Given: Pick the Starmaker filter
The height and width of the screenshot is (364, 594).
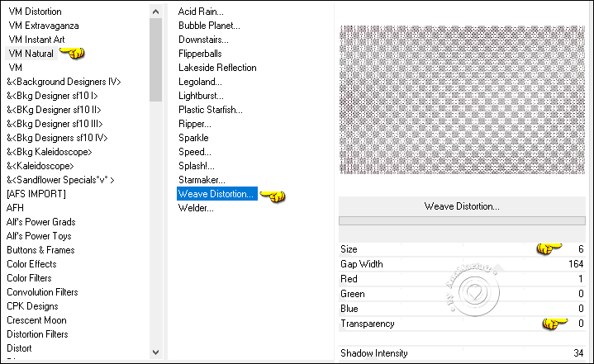Looking at the screenshot, I should 201,180.
